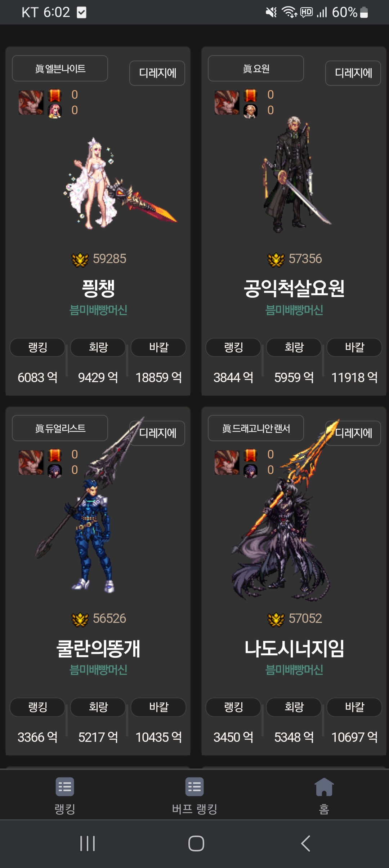Select the 眞 요원 class label
The image size is (389, 868).
(256, 68)
